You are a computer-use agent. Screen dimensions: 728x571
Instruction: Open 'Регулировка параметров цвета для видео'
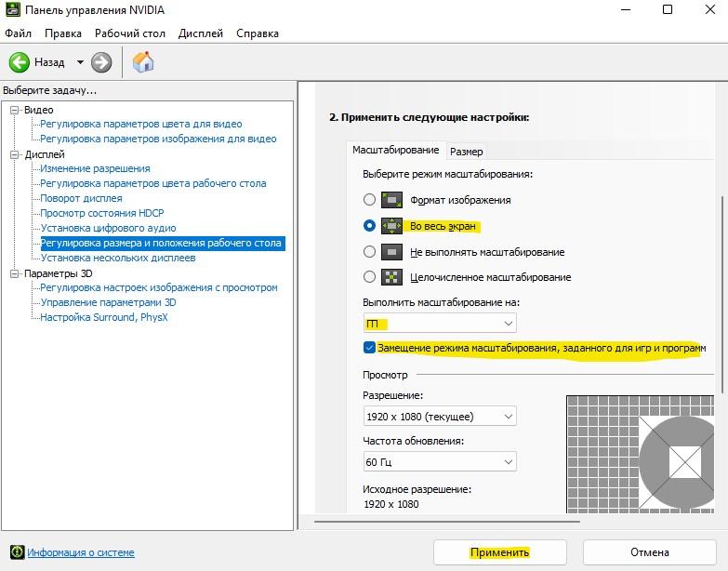pyautogui.click(x=141, y=124)
